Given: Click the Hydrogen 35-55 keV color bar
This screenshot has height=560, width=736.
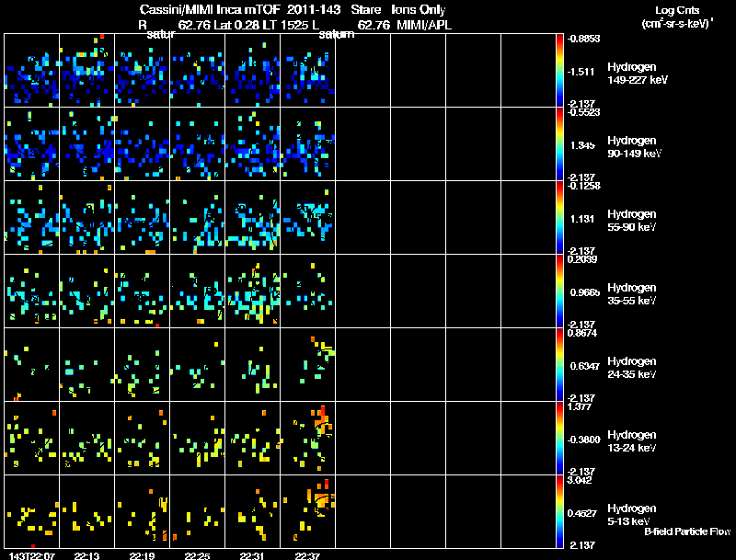Looking at the screenshot, I should (559, 291).
